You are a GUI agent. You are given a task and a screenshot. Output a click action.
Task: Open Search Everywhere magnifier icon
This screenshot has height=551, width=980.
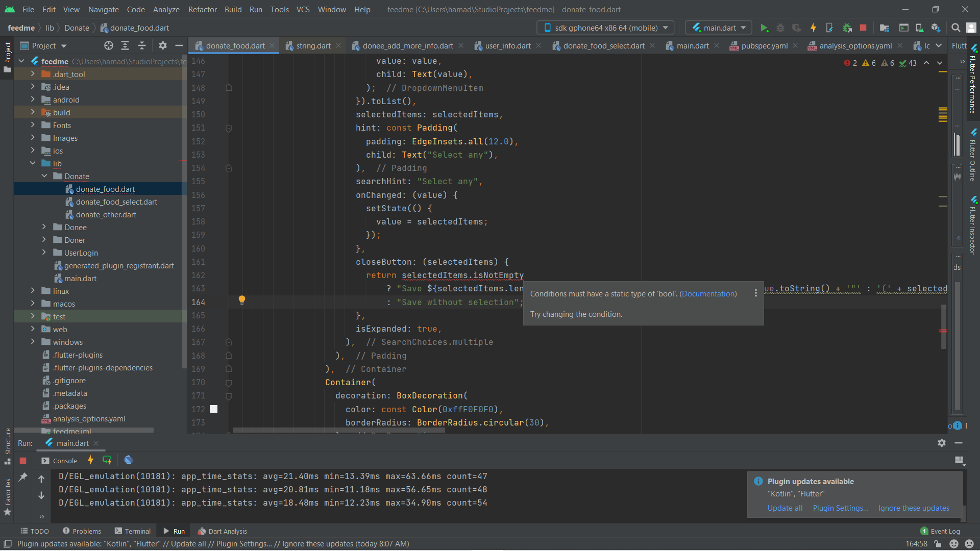[956, 28]
